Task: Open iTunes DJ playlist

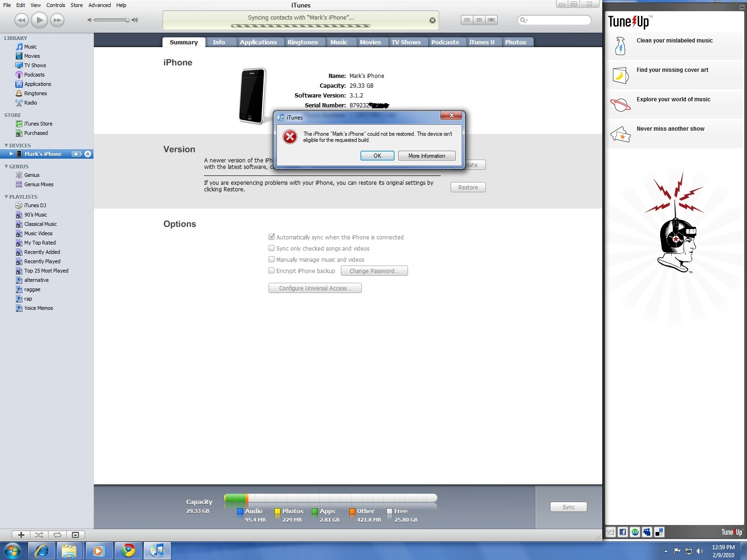Action: tap(35, 205)
